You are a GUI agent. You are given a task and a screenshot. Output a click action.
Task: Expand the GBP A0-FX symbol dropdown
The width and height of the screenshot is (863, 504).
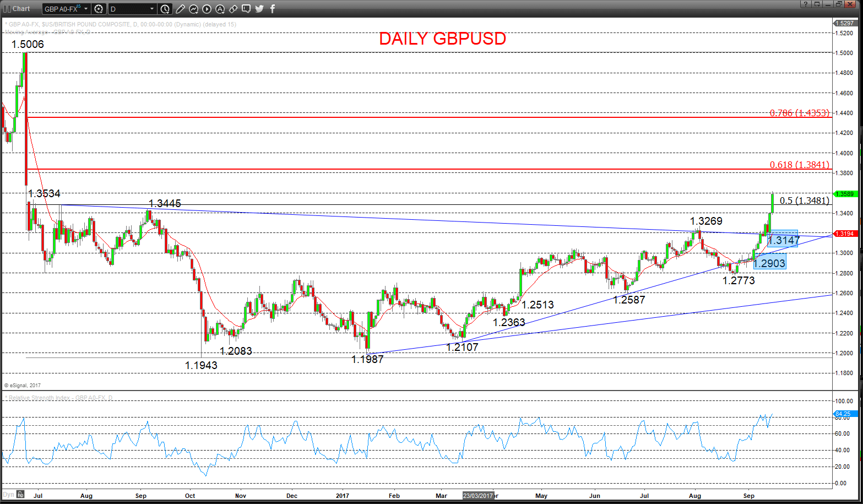(x=86, y=9)
